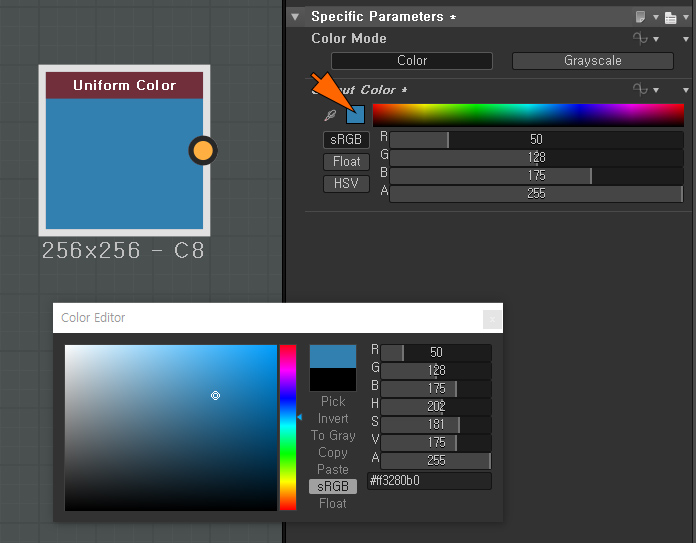Click the HSV button under Output Color
Image resolution: width=696 pixels, height=543 pixels.
tap(346, 184)
